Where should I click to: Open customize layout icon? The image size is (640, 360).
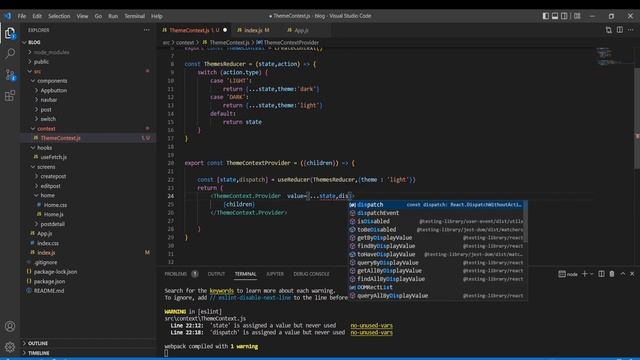[577, 16]
